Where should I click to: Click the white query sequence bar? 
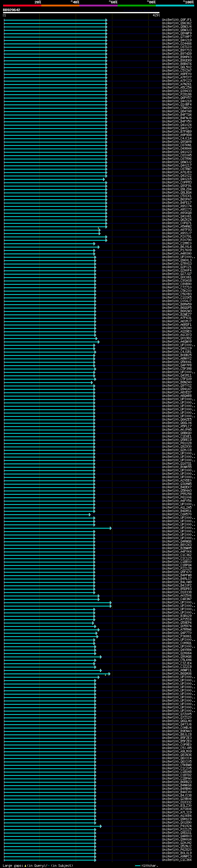81,13
